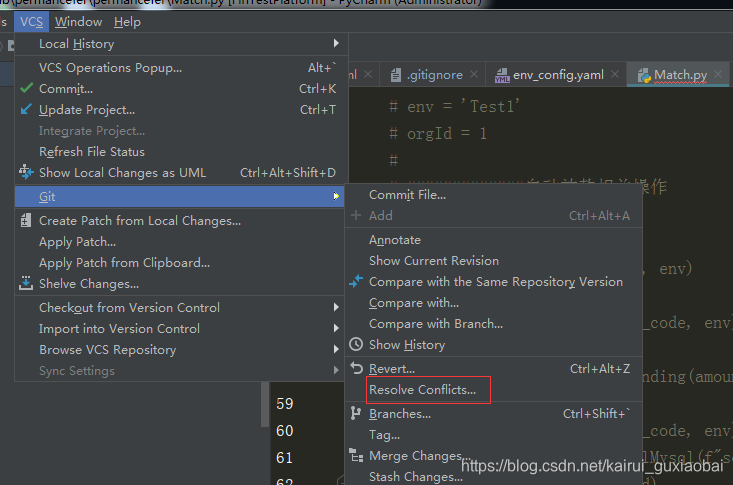Click the code line "# env = 'Test1'"
The height and width of the screenshot is (485, 733).
pos(454,107)
